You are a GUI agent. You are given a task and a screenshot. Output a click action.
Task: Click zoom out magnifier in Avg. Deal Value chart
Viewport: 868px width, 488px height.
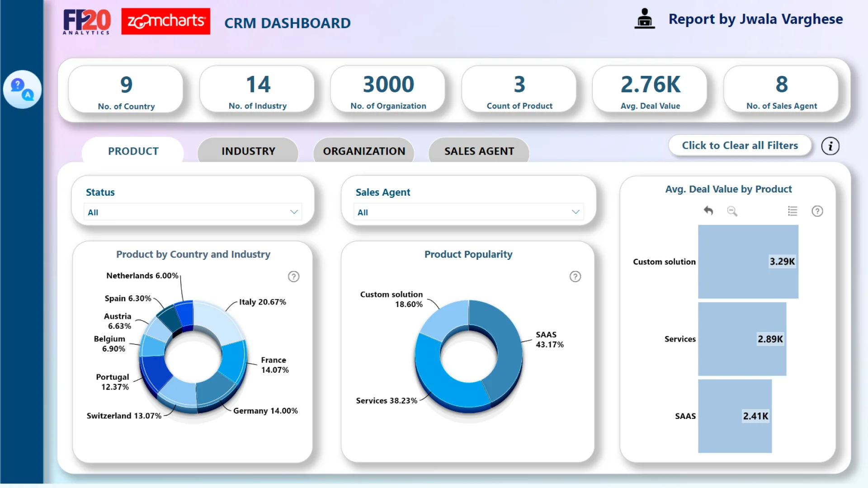732,211
